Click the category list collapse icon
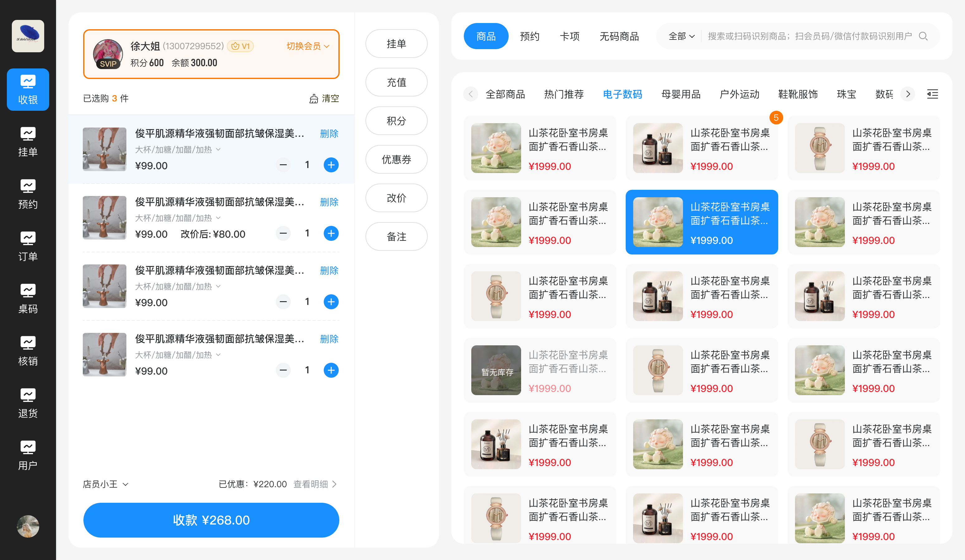 click(x=932, y=94)
